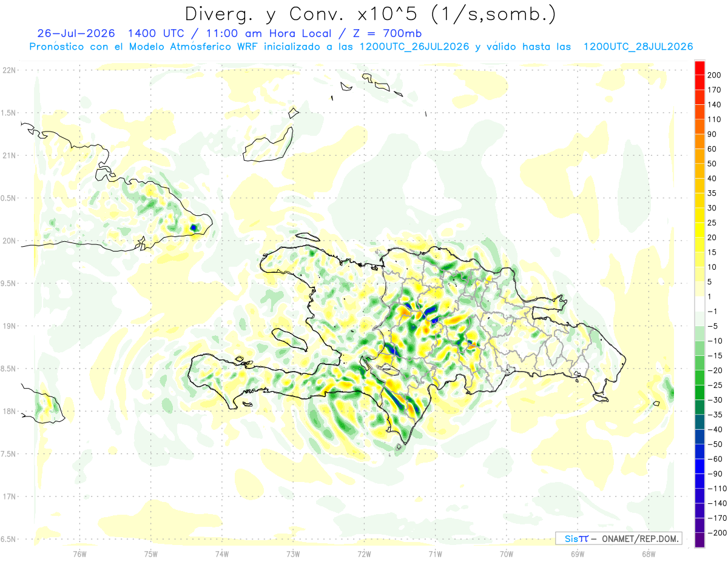Click the longitude axis label '75W'
Screen dimensions: 728x562
151,554
